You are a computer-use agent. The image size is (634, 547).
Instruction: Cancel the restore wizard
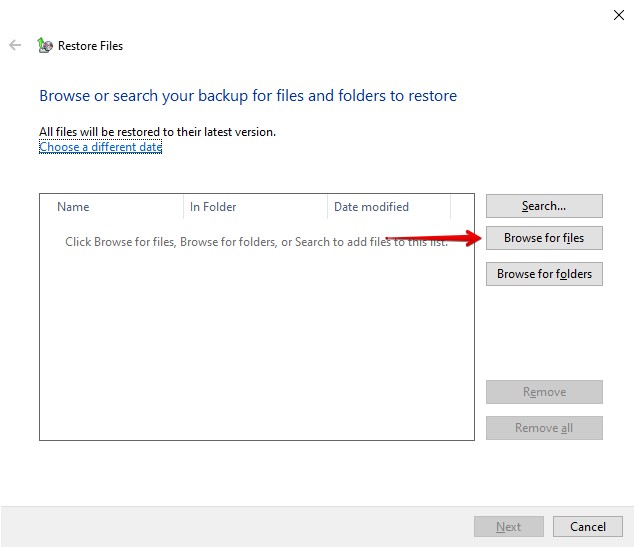click(588, 527)
